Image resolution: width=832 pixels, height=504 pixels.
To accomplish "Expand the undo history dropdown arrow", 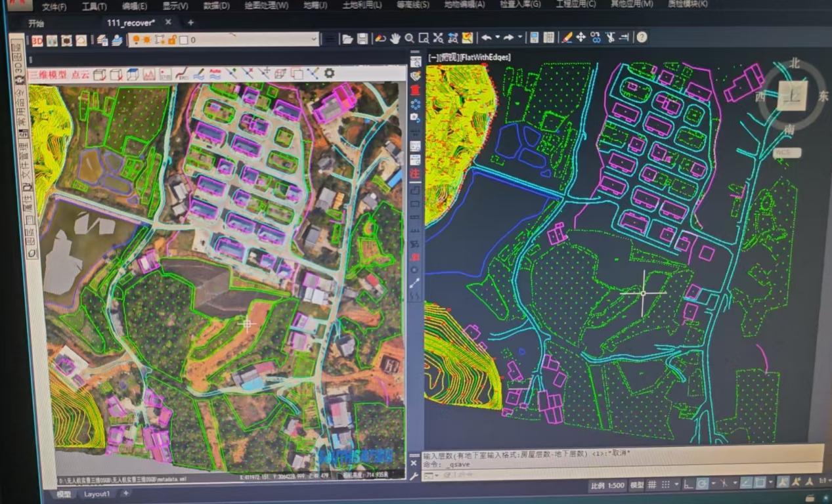I will click(x=497, y=37).
